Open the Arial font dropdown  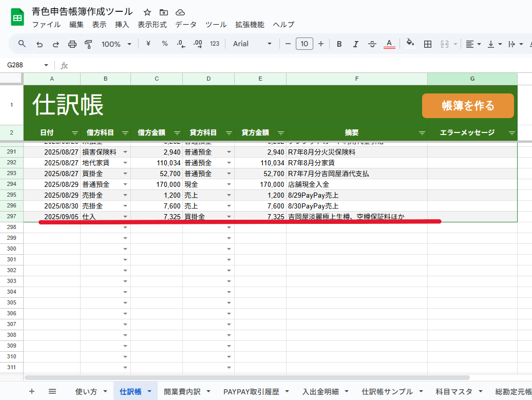coord(252,44)
